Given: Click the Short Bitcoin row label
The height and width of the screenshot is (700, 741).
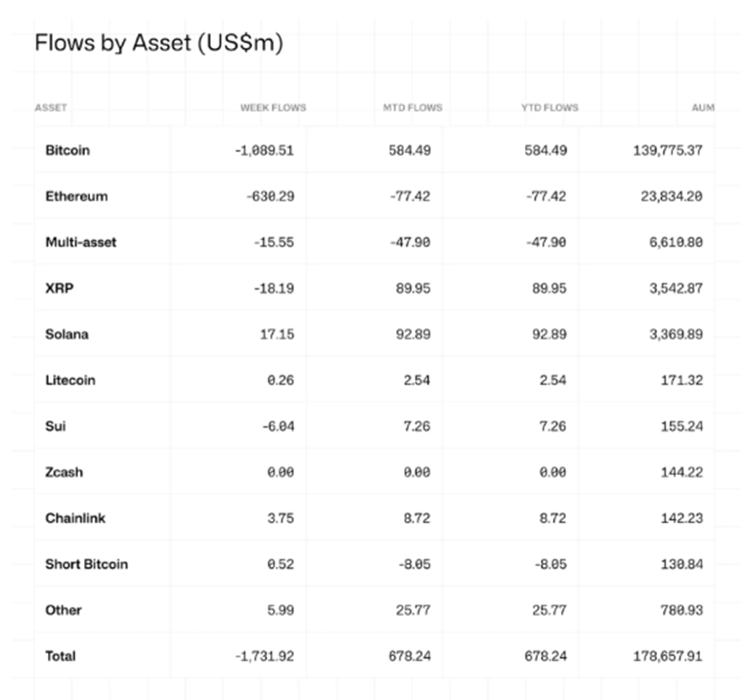Looking at the screenshot, I should tap(87, 564).
